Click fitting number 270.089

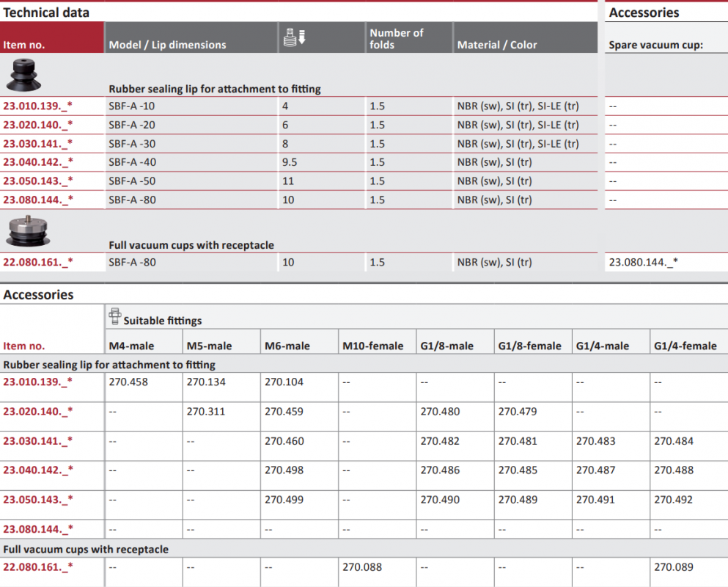pyautogui.click(x=674, y=567)
